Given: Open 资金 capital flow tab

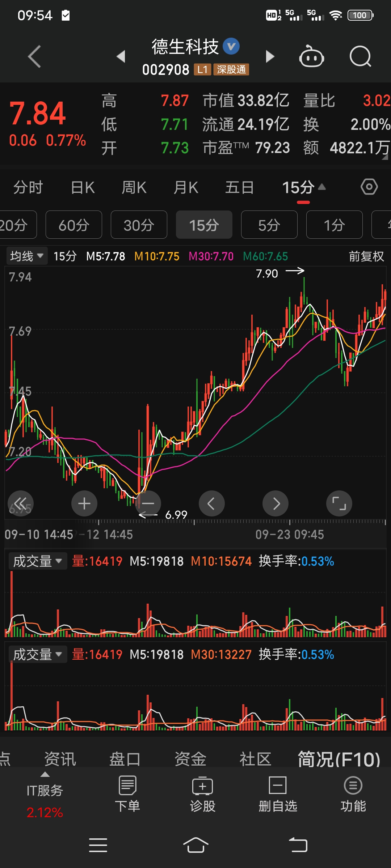Looking at the screenshot, I should pyautogui.click(x=190, y=759).
